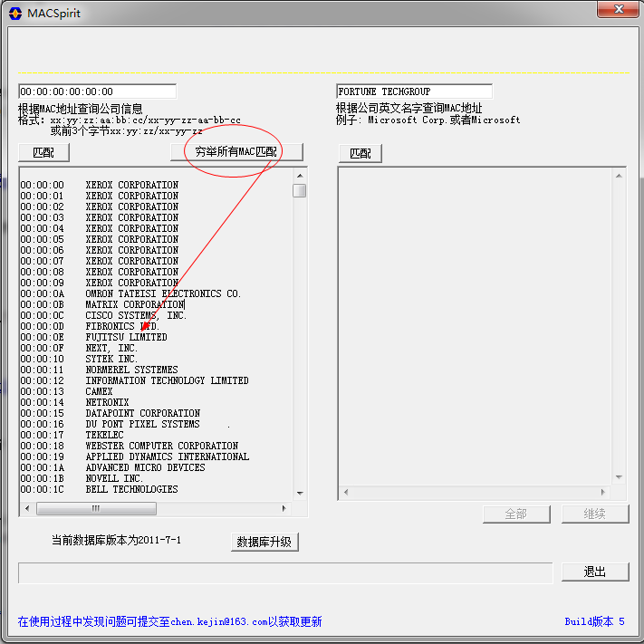Click the email link text chen.kejin@163.com
The width and height of the screenshot is (644, 644).
point(219,622)
